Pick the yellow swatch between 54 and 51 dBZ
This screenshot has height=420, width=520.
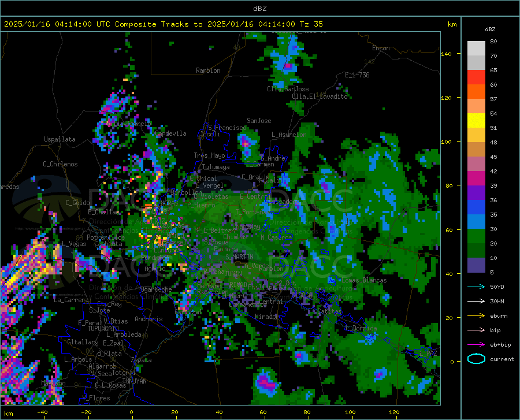pyautogui.click(x=476, y=121)
